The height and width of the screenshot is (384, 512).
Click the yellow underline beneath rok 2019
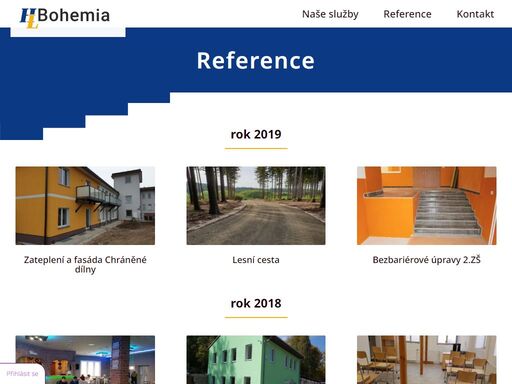tap(256, 148)
